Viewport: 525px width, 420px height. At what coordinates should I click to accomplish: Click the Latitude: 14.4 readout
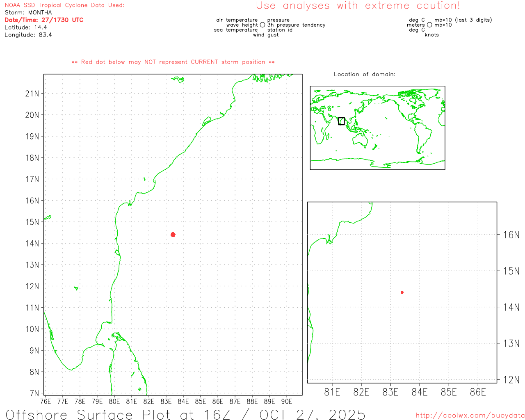[x=26, y=27]
